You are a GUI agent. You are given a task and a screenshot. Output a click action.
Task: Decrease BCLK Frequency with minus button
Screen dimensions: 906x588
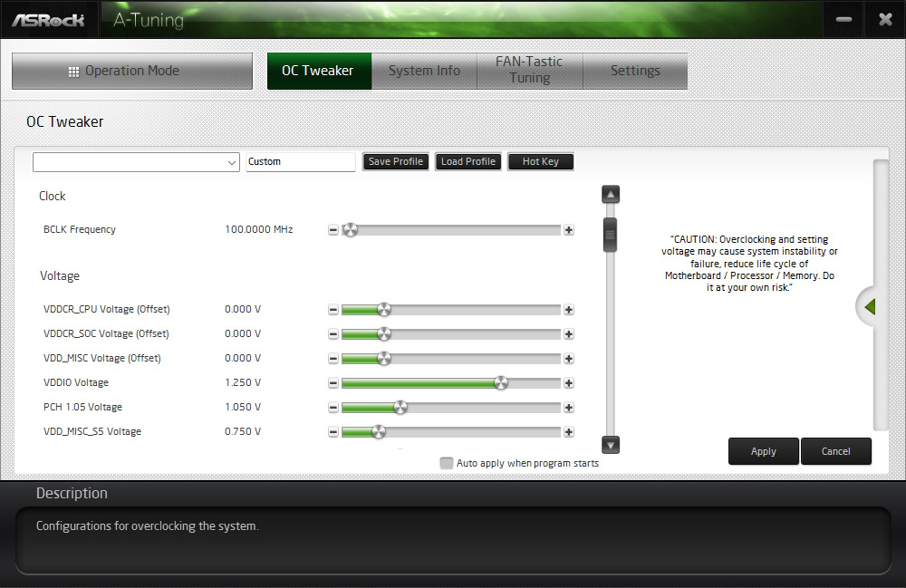pyautogui.click(x=333, y=230)
